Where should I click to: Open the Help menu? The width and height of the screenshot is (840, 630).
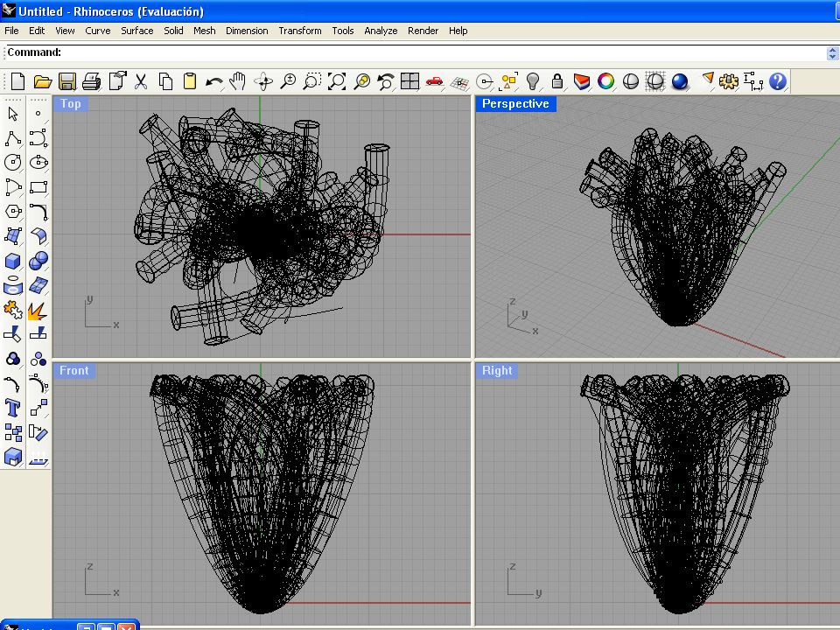pyautogui.click(x=458, y=31)
